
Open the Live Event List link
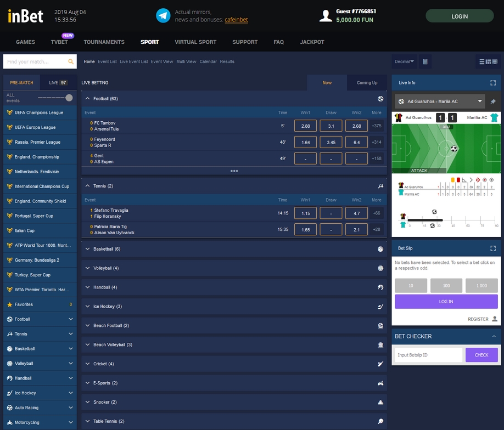(x=134, y=61)
